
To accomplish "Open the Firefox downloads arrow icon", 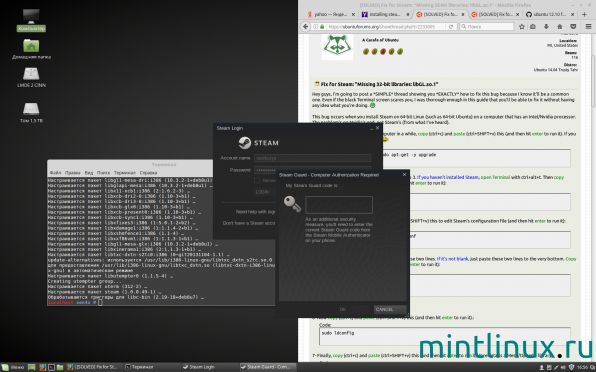I will pos(546,27).
